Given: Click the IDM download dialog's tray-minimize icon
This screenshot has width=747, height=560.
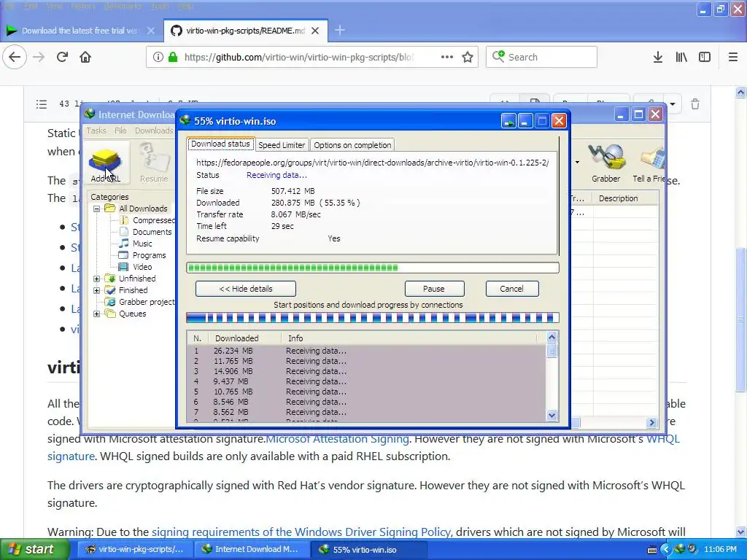Looking at the screenshot, I should point(508,121).
